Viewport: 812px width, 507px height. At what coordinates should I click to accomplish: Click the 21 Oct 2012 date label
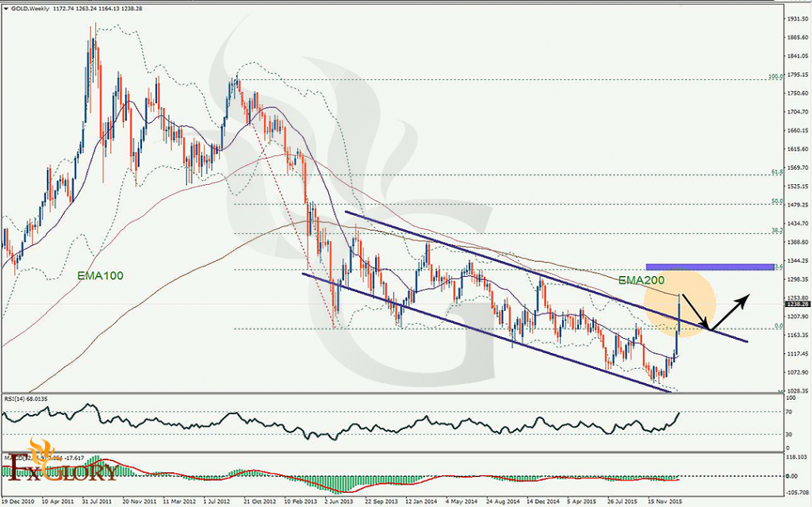point(260,501)
